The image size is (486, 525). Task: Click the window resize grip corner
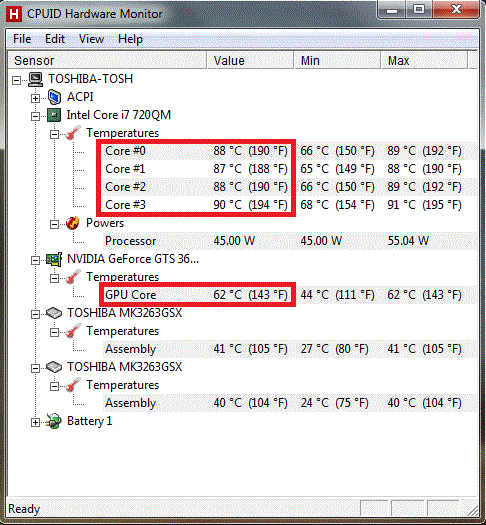(x=472, y=510)
